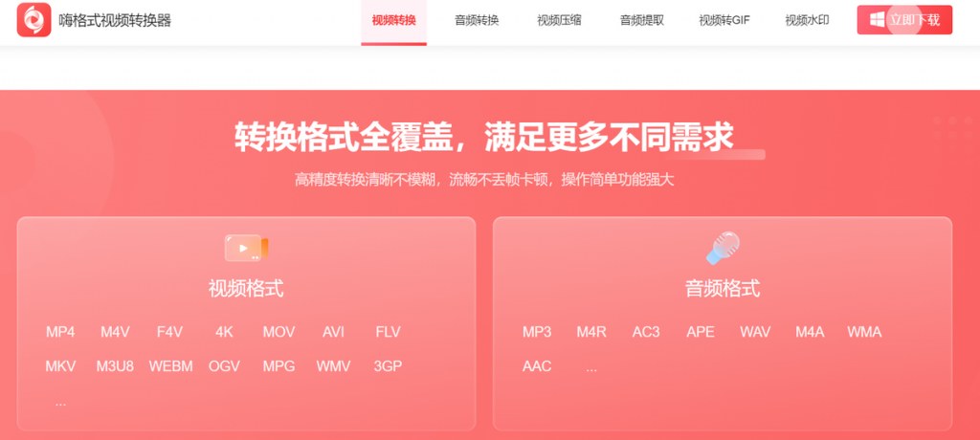Click the M3U8 format label
The height and width of the screenshot is (440, 980).
click(115, 366)
